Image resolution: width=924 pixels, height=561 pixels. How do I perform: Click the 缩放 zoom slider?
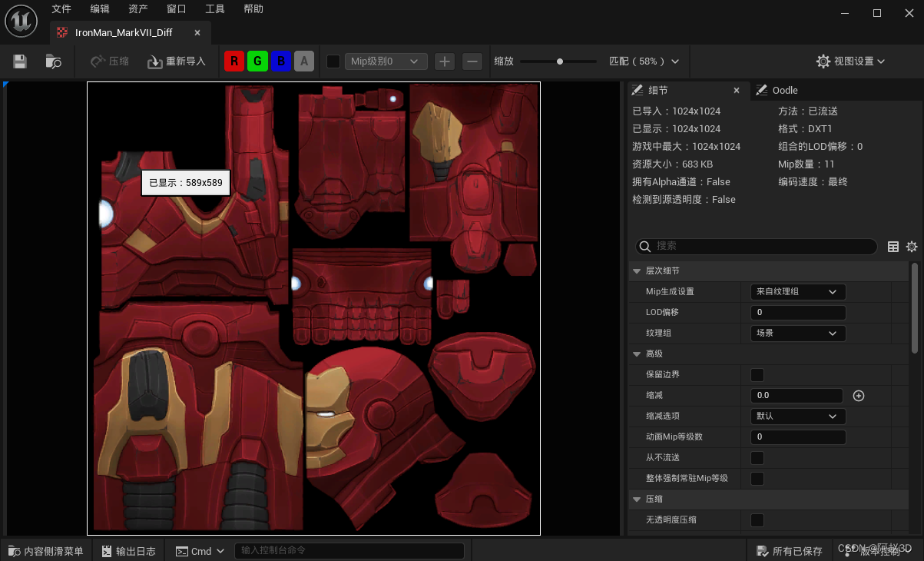[x=558, y=61]
